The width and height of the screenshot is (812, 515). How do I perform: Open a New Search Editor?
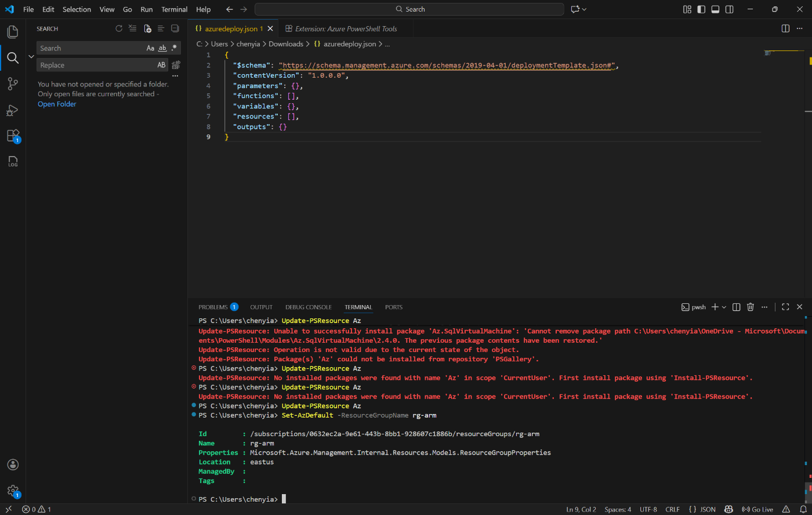point(147,28)
